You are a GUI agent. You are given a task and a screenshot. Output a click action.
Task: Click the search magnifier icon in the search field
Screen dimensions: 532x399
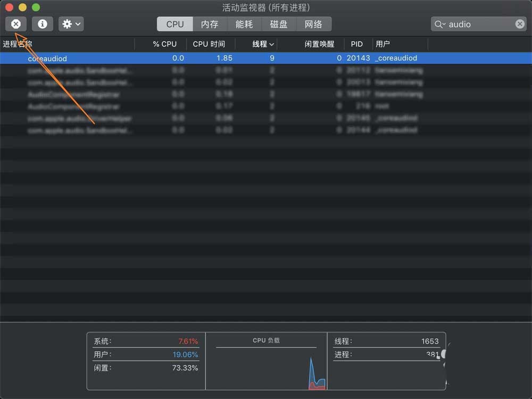439,24
